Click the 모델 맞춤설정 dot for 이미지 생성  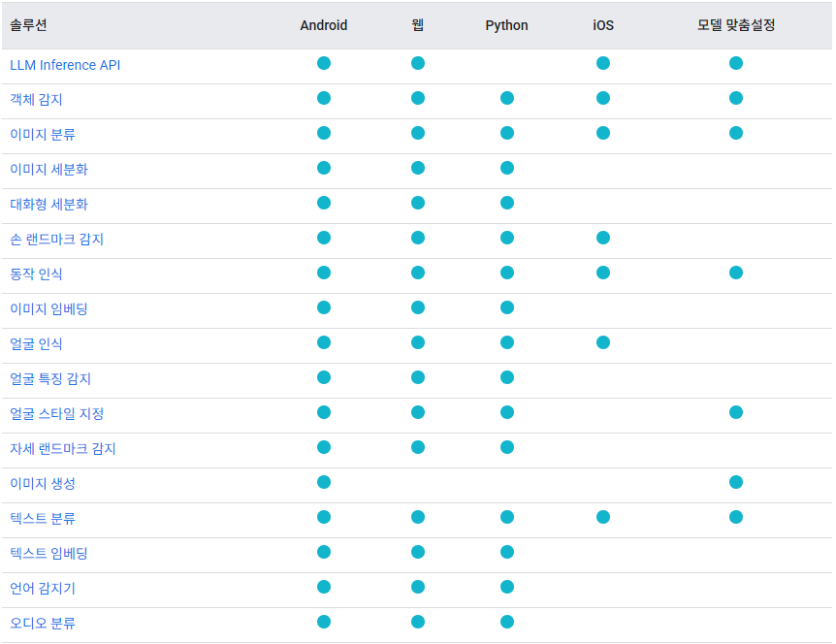(736, 482)
